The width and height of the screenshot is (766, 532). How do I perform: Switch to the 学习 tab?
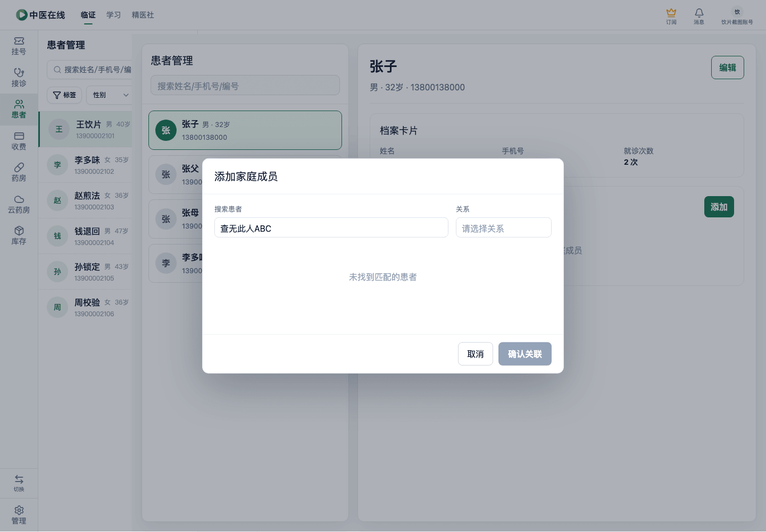pos(114,15)
